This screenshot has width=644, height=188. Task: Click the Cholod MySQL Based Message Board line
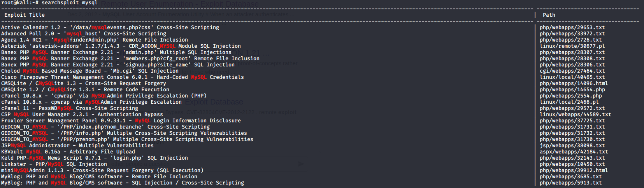(x=90, y=71)
